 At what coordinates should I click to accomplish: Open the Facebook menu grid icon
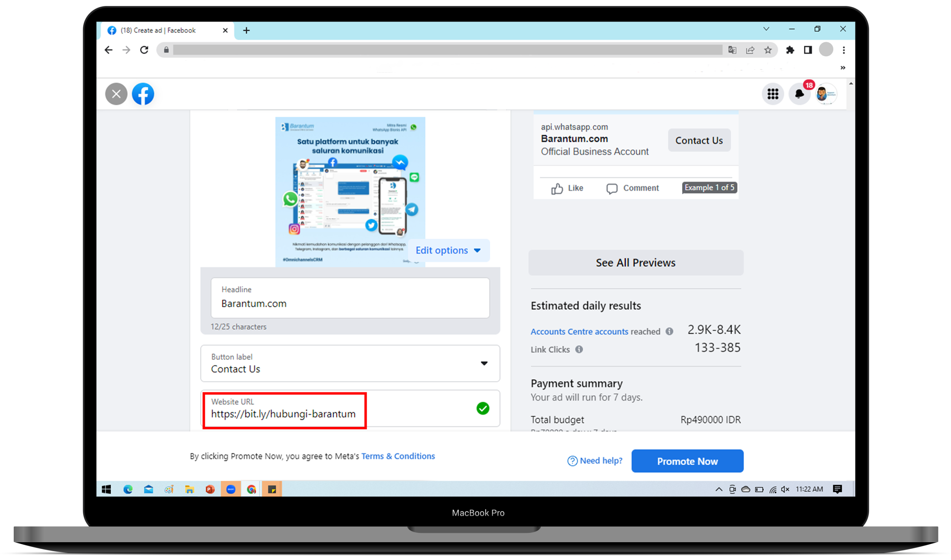[772, 94]
